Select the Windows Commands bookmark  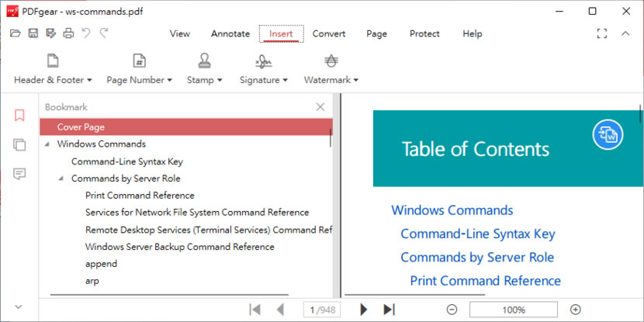coord(102,144)
